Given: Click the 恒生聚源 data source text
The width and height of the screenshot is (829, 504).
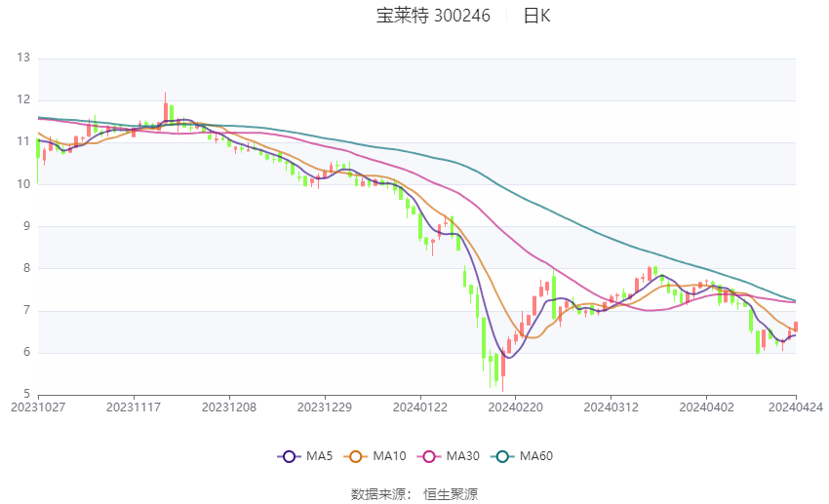Looking at the screenshot, I should tap(451, 494).
